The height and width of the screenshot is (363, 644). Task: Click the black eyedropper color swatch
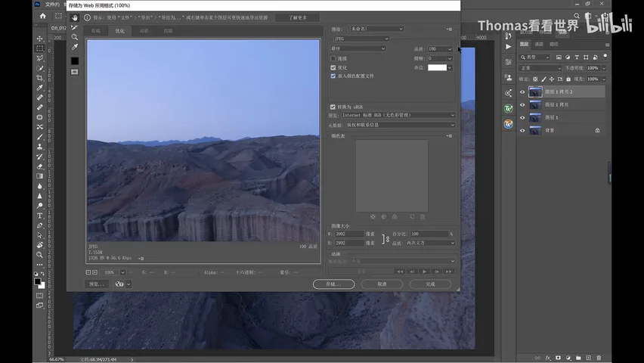tap(74, 60)
